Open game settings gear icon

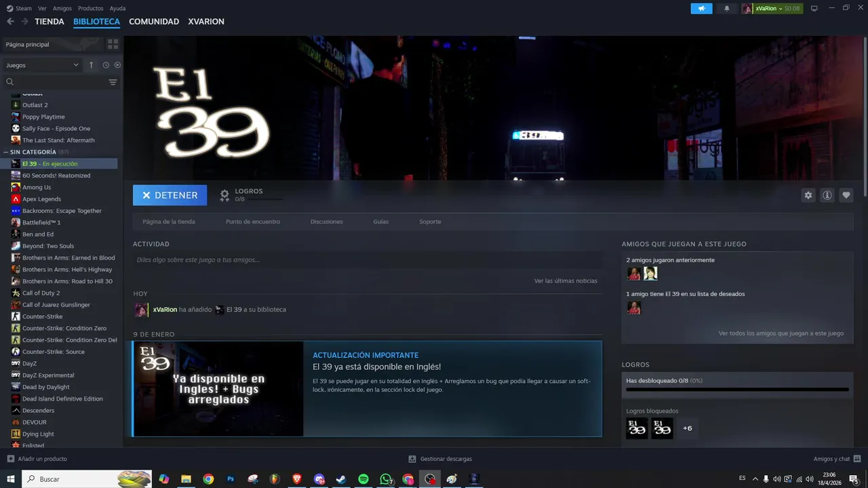pos(808,195)
